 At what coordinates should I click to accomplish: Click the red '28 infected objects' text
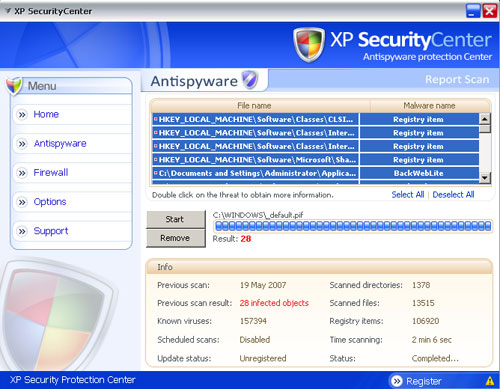tap(274, 303)
